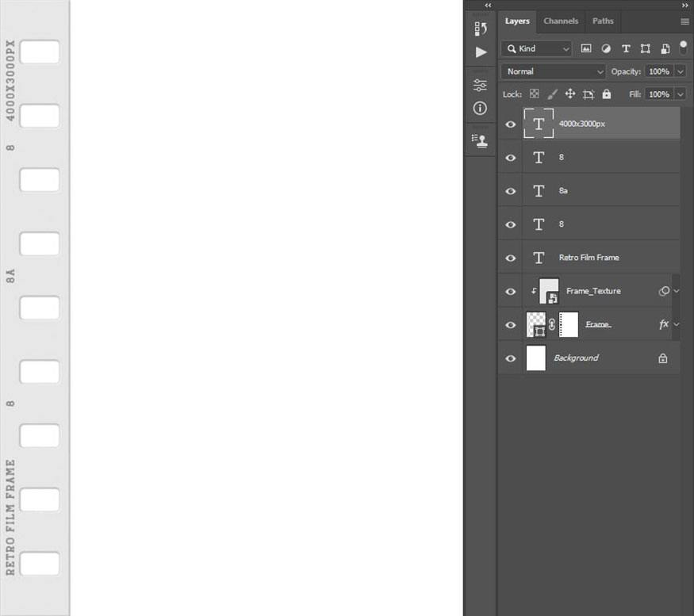This screenshot has width=694, height=616.
Task: Open the Opacity slider dropdown arrow
Action: (x=681, y=71)
